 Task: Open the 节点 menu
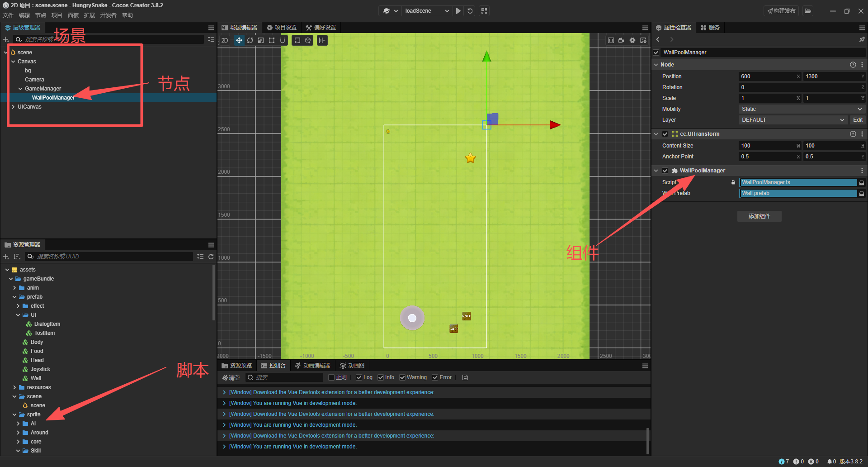click(x=41, y=15)
